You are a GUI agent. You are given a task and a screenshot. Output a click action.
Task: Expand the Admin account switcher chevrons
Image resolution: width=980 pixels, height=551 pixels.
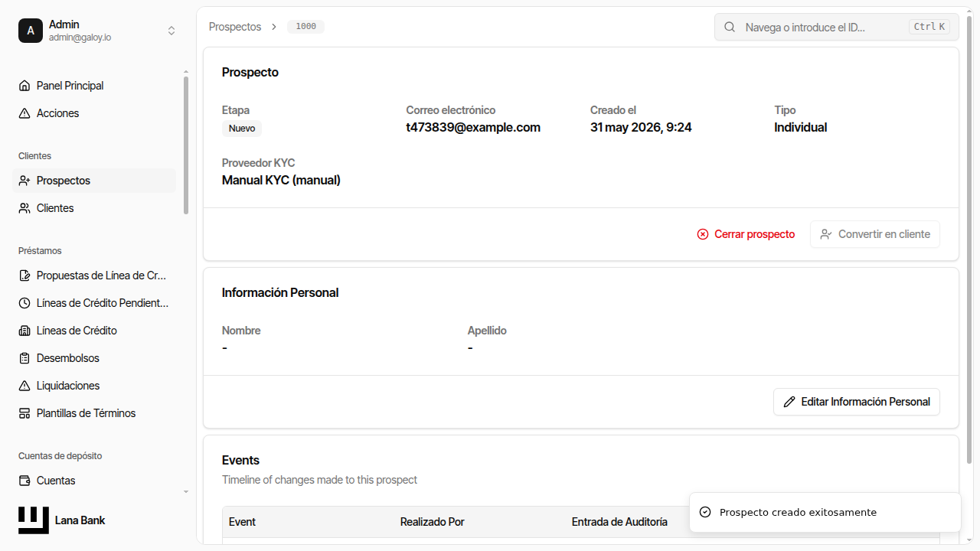[x=171, y=31]
